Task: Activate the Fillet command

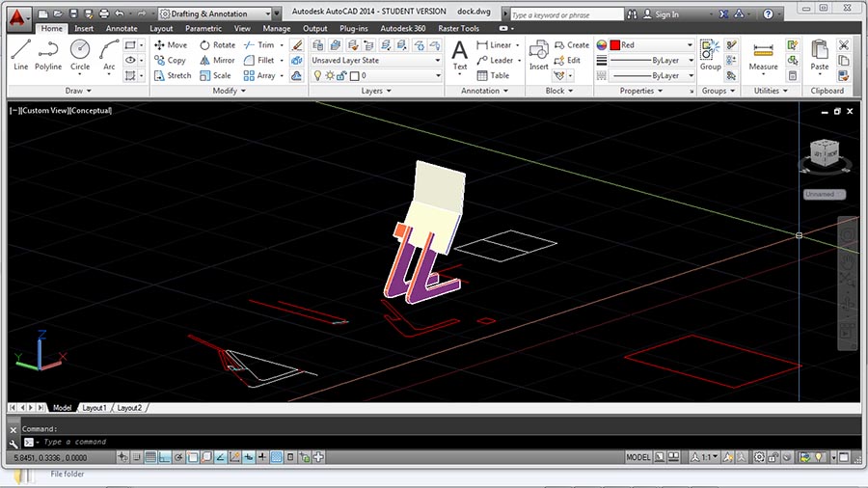Action: click(259, 61)
